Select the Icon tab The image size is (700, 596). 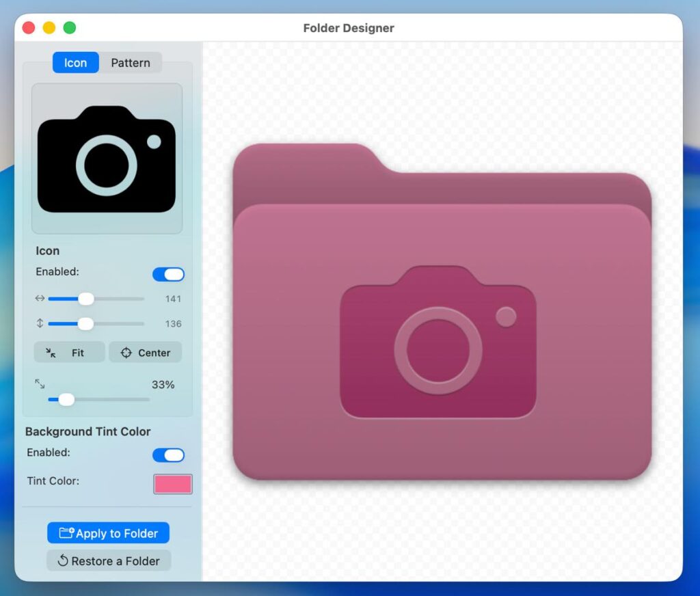(75, 63)
